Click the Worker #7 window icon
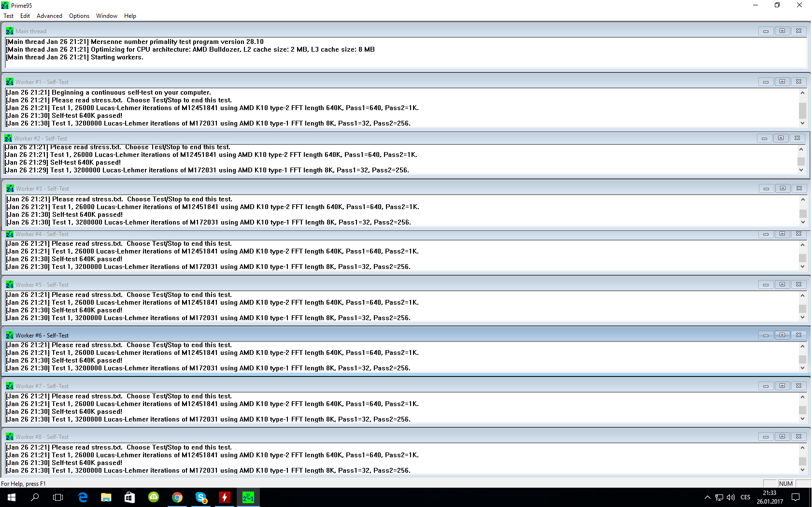 tap(10, 386)
